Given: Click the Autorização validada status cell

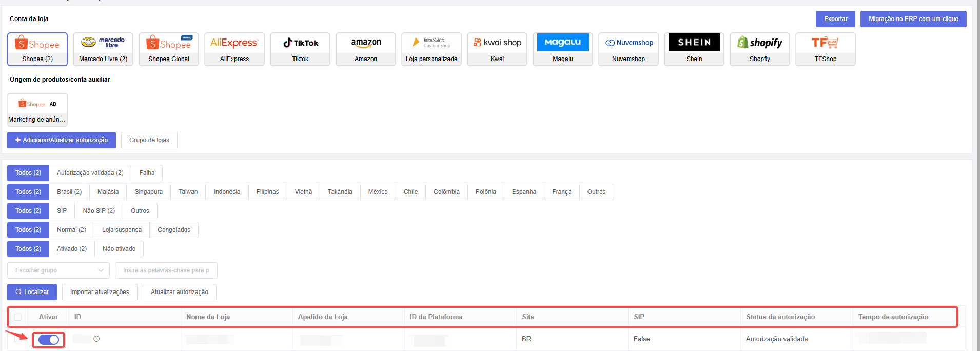Looking at the screenshot, I should pyautogui.click(x=777, y=339).
